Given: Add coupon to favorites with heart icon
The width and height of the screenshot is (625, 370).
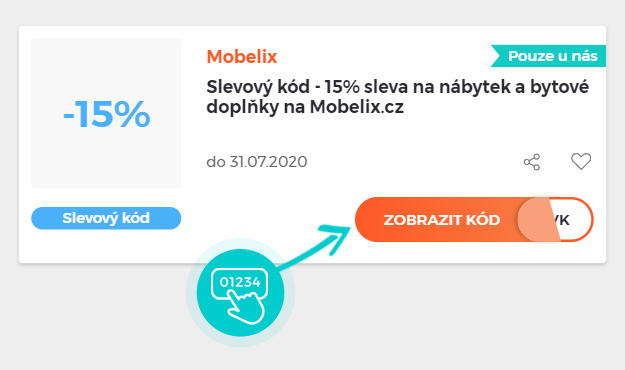Looking at the screenshot, I should [x=581, y=161].
